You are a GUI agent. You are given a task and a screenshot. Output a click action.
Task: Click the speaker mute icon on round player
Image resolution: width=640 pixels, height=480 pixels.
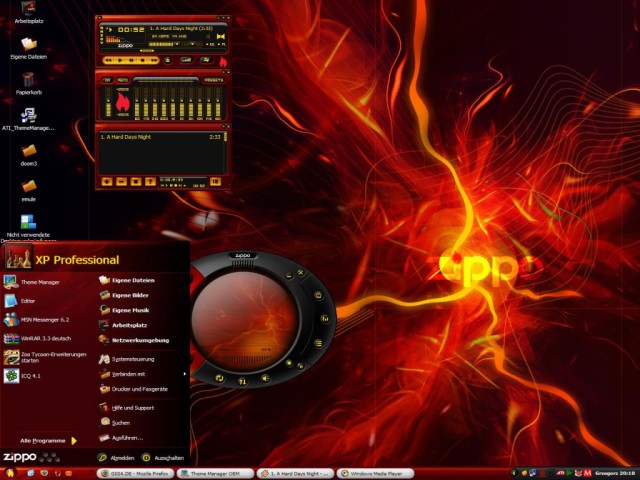point(265,378)
